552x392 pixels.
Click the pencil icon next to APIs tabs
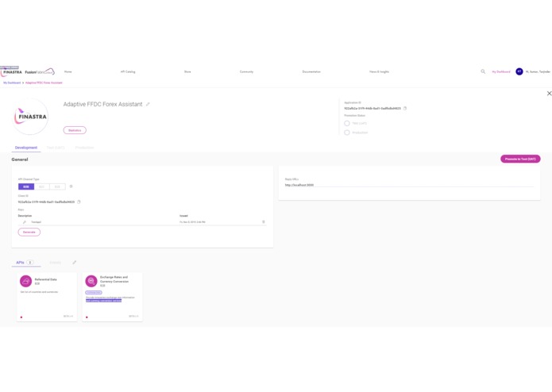[75, 263]
